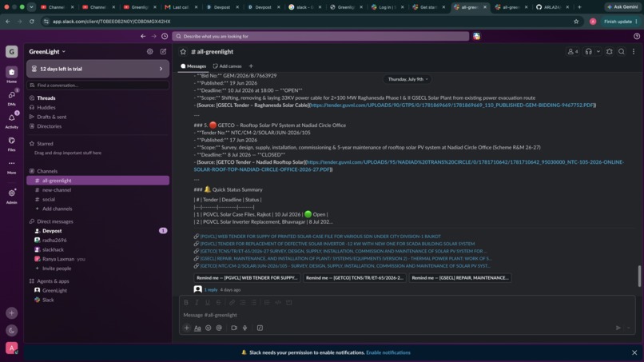Click the Slack search field
The image size is (644, 362).
pos(320,36)
